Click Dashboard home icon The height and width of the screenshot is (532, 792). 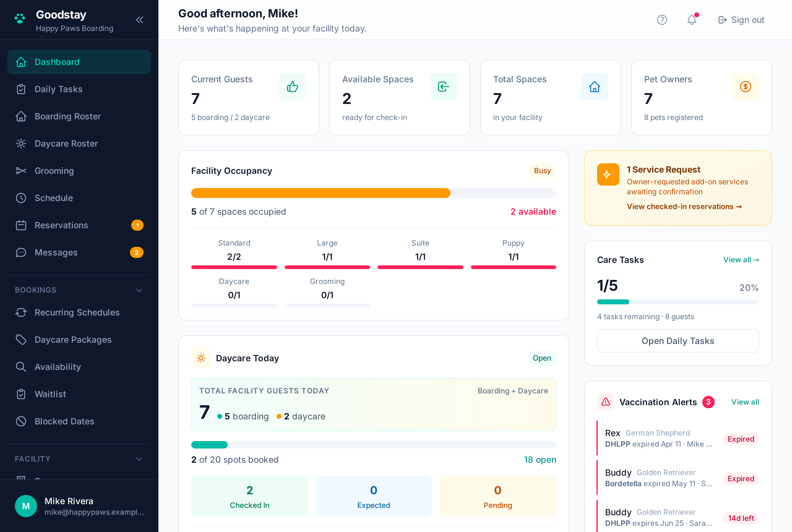click(x=21, y=62)
